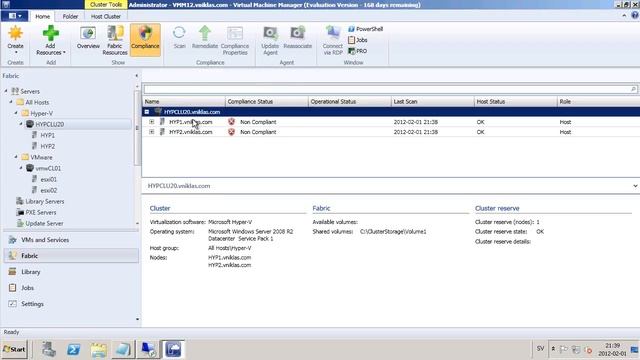Select esxi02 host in tree
This screenshot has width=640, height=360.
pos(48,190)
